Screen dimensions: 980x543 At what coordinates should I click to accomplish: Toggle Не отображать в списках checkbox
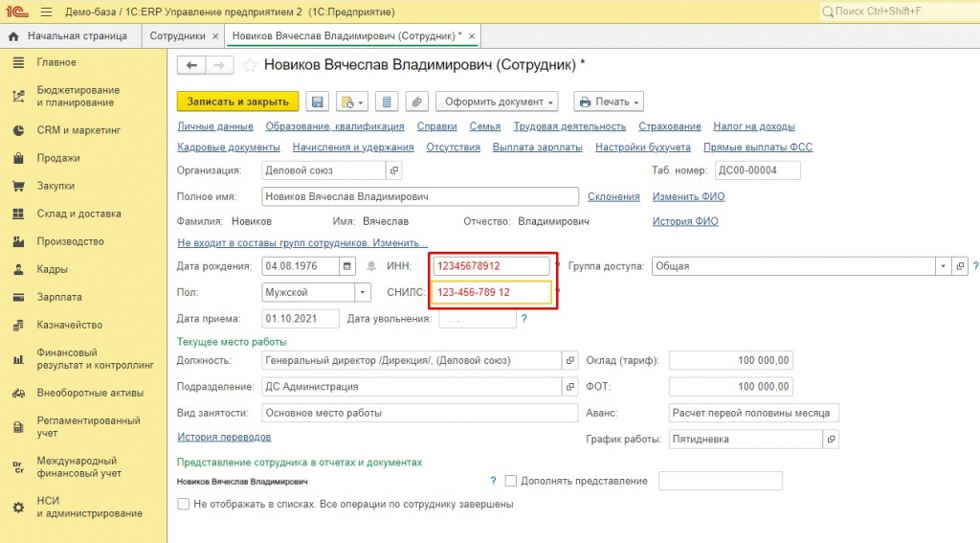183,504
